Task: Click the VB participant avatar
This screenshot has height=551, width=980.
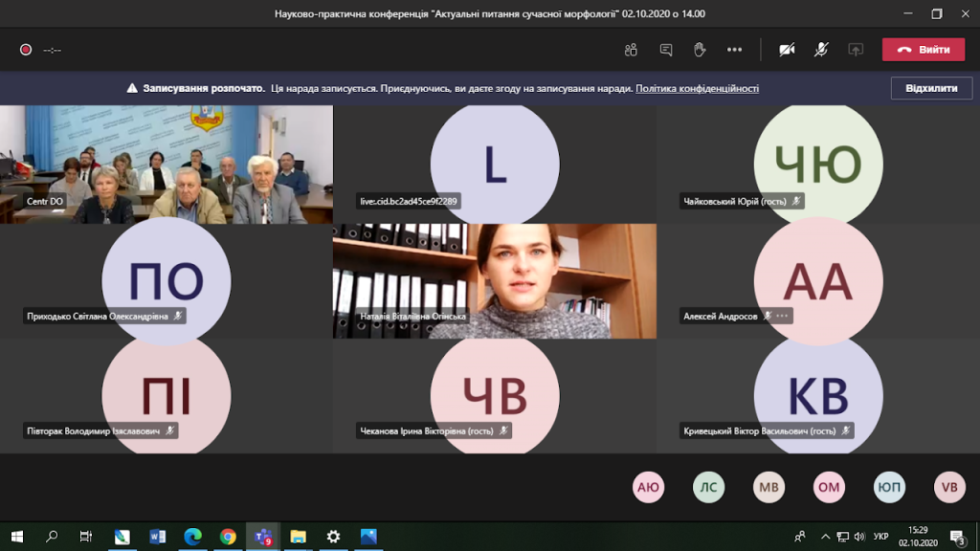Action: [949, 488]
